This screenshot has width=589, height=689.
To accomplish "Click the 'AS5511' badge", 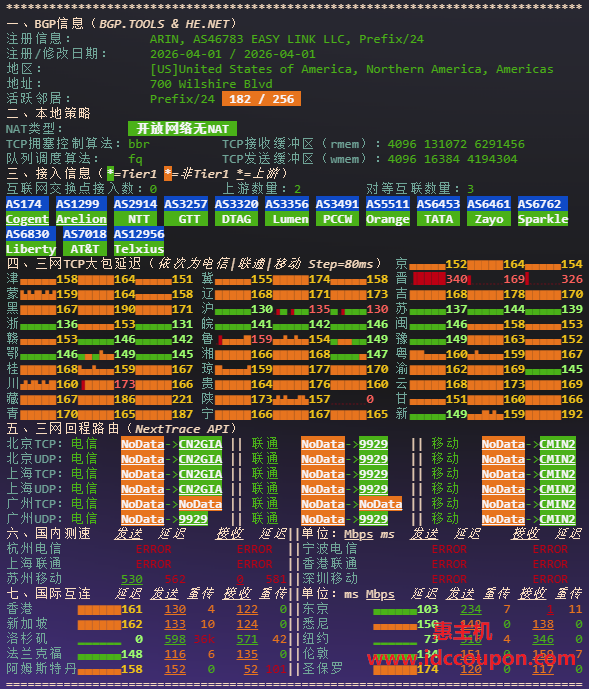I will pyautogui.click(x=388, y=204).
